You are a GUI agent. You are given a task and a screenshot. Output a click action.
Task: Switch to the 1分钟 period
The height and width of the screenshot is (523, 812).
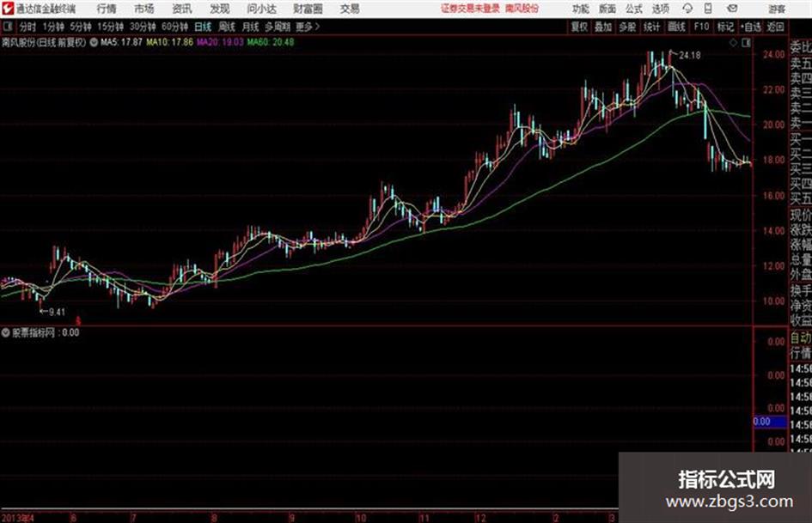53,27
